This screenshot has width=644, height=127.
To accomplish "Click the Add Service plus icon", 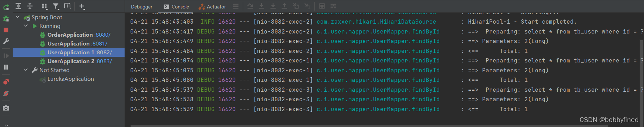I will coord(82,6).
